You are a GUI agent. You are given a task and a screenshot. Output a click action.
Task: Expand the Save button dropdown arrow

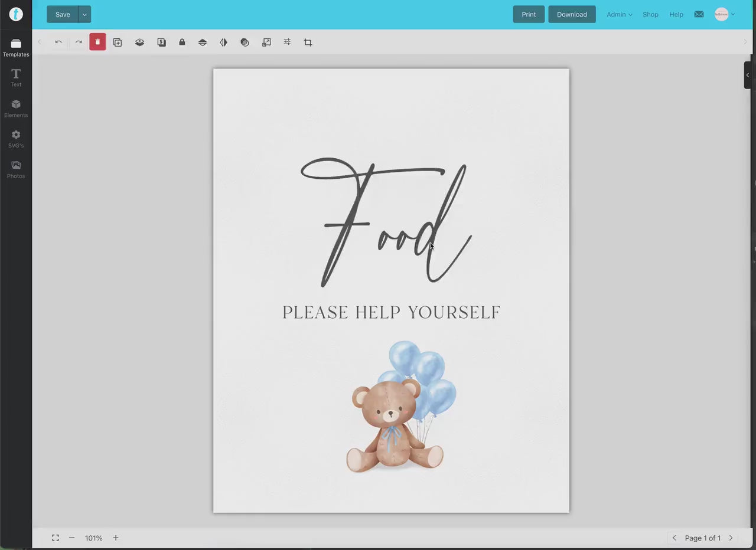click(x=84, y=14)
